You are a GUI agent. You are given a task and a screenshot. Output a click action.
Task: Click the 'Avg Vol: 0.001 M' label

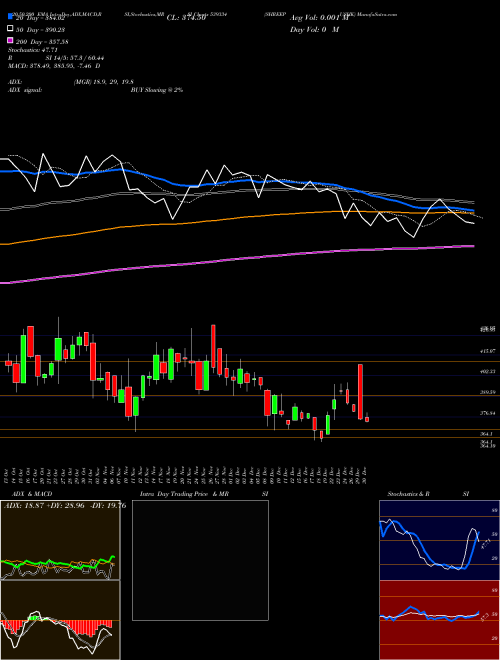319,18
